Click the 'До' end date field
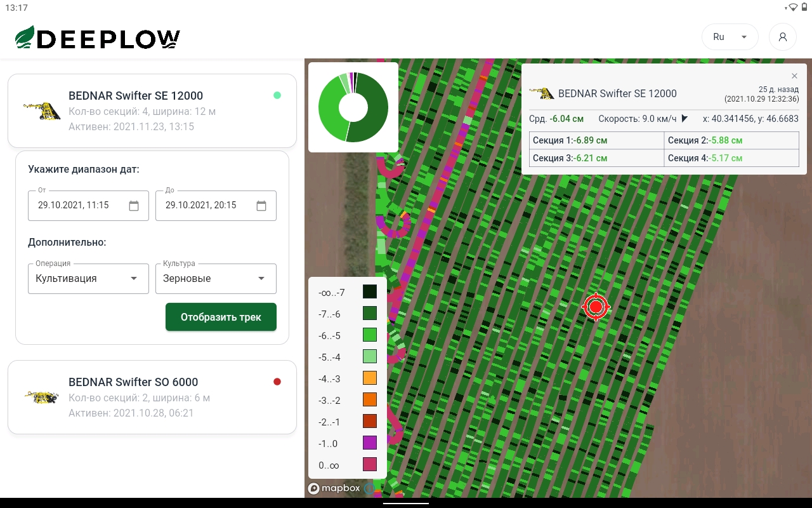Viewport: 812px width, 508px height. [x=216, y=206]
